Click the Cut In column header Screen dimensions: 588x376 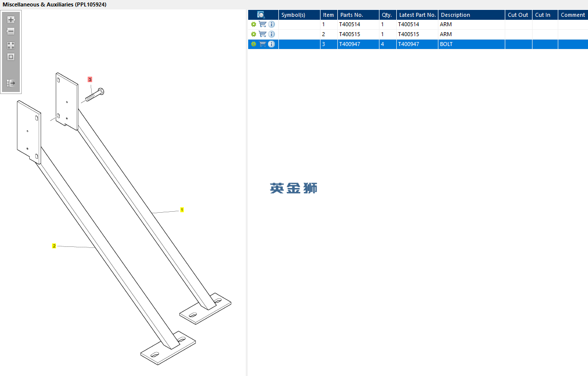[x=545, y=15]
